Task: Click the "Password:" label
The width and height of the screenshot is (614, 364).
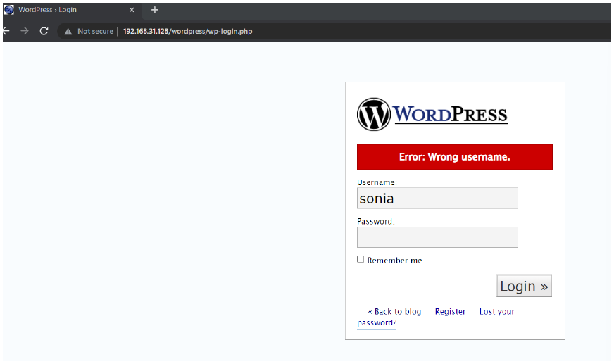Action: (x=376, y=222)
